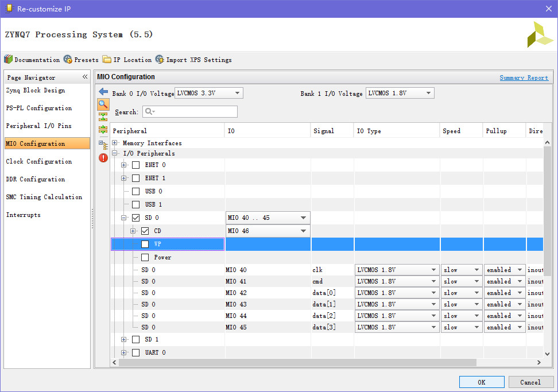Click the collapse all icon
Image resolution: width=558 pixels, height=392 pixels.
[x=103, y=117]
